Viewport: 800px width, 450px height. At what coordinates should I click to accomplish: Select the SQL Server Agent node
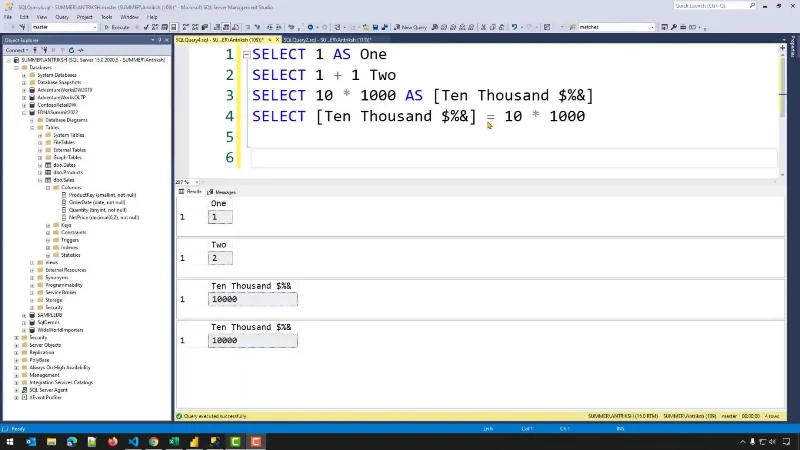coord(48,390)
